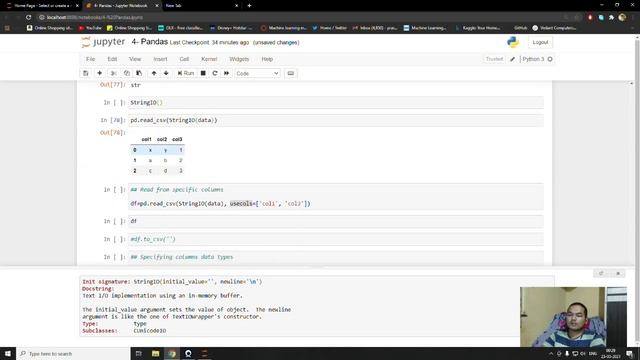This screenshot has height=360, width=640.
Task: Open the Edit menu
Action: point(112,59)
